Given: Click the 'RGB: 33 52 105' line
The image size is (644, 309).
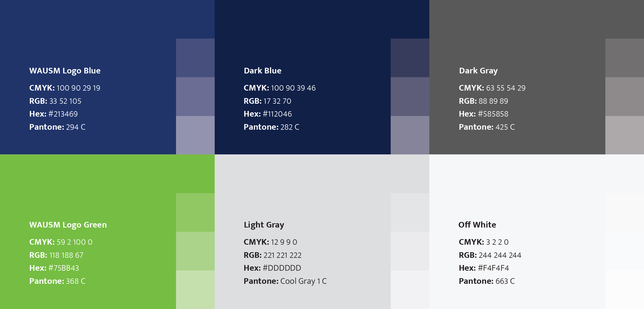Looking at the screenshot, I should pyautogui.click(x=55, y=101).
